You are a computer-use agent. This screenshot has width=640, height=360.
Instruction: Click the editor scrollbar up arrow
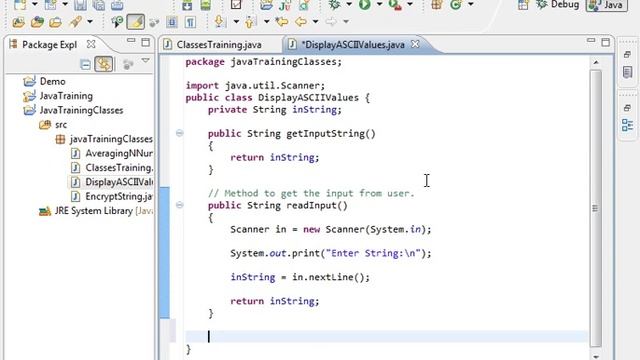tap(596, 62)
